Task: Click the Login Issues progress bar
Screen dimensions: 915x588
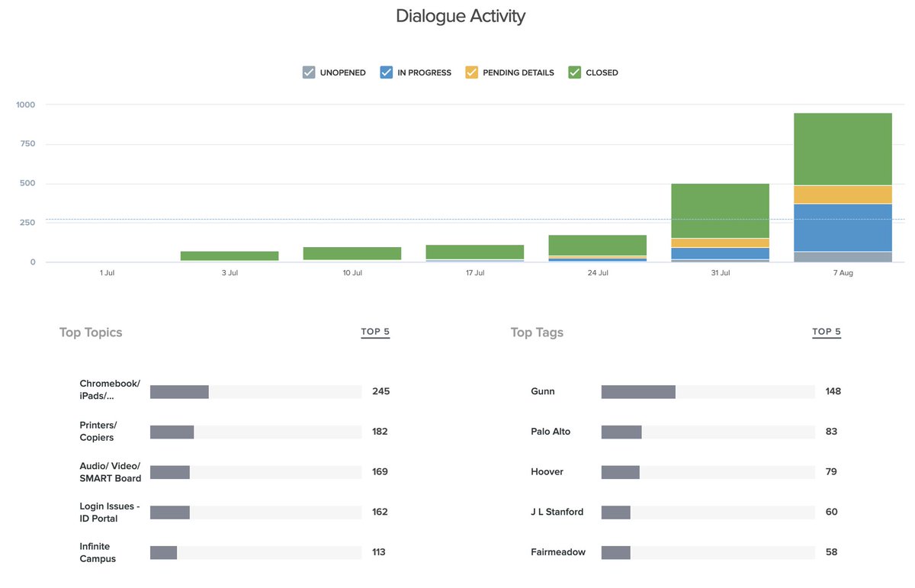Action: coord(255,512)
